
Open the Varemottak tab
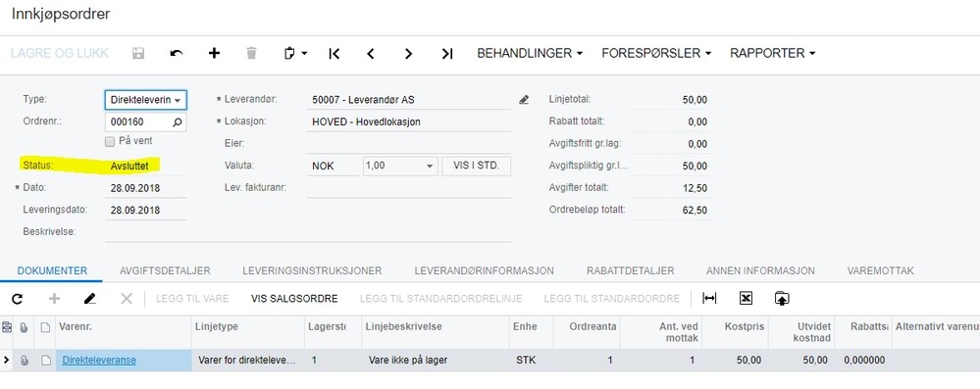[881, 270]
